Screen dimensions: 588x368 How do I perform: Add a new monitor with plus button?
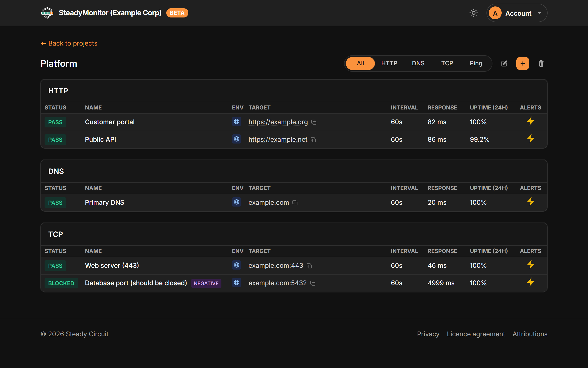[x=522, y=63]
